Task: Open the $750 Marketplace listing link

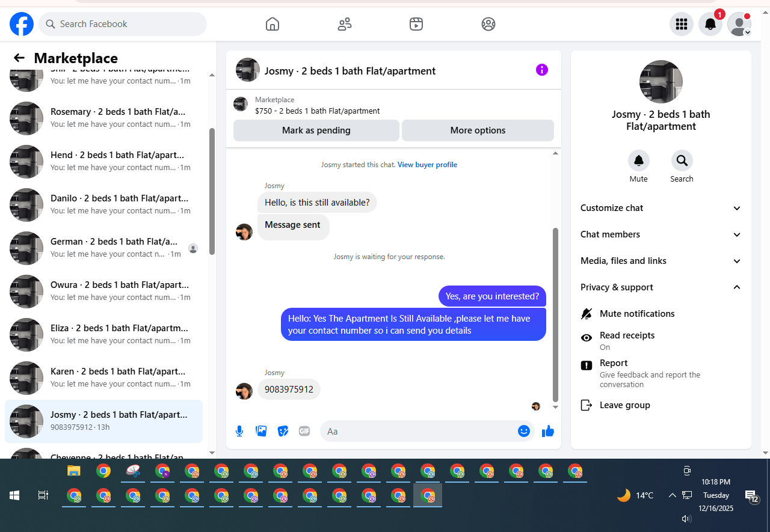Action: coord(317,111)
